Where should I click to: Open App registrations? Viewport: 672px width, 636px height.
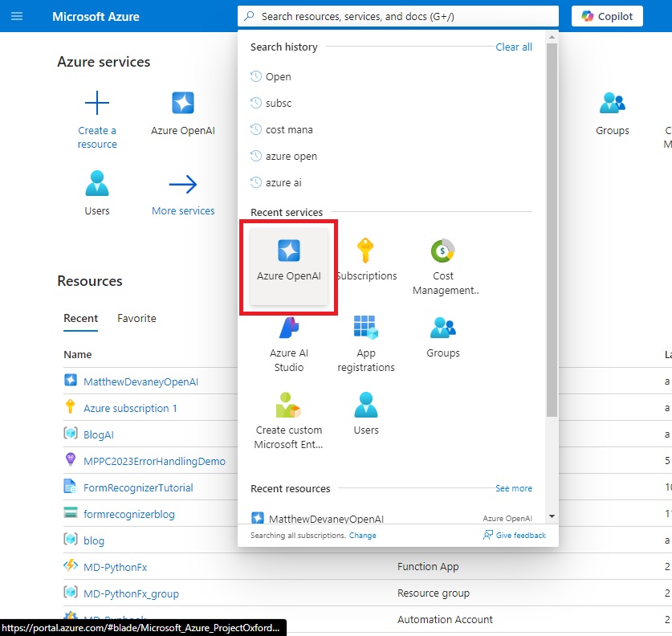click(366, 341)
